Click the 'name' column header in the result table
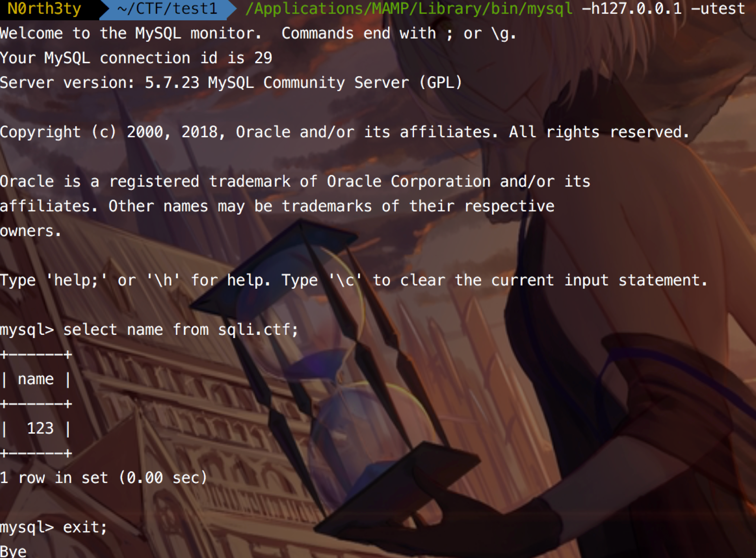 click(x=36, y=379)
